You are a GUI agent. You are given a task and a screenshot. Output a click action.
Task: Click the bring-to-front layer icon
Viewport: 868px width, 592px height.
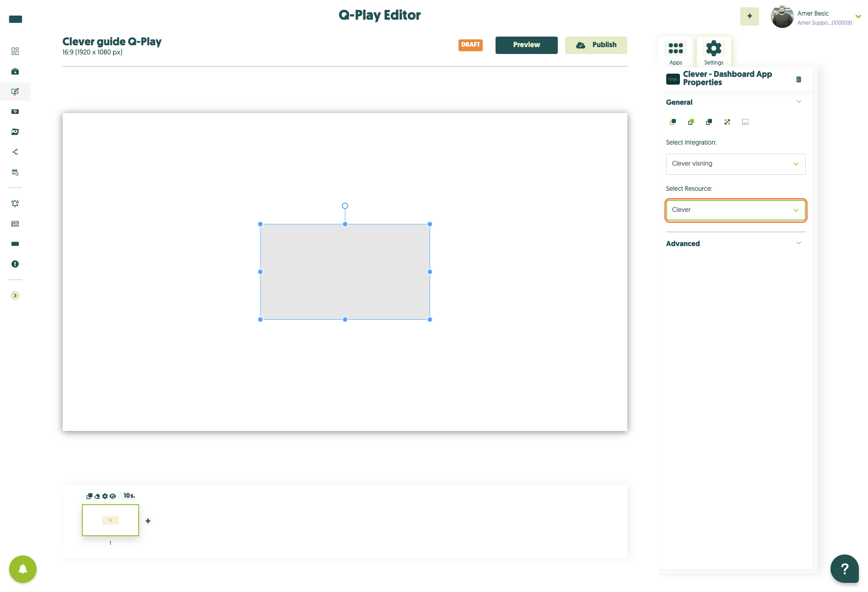(673, 122)
